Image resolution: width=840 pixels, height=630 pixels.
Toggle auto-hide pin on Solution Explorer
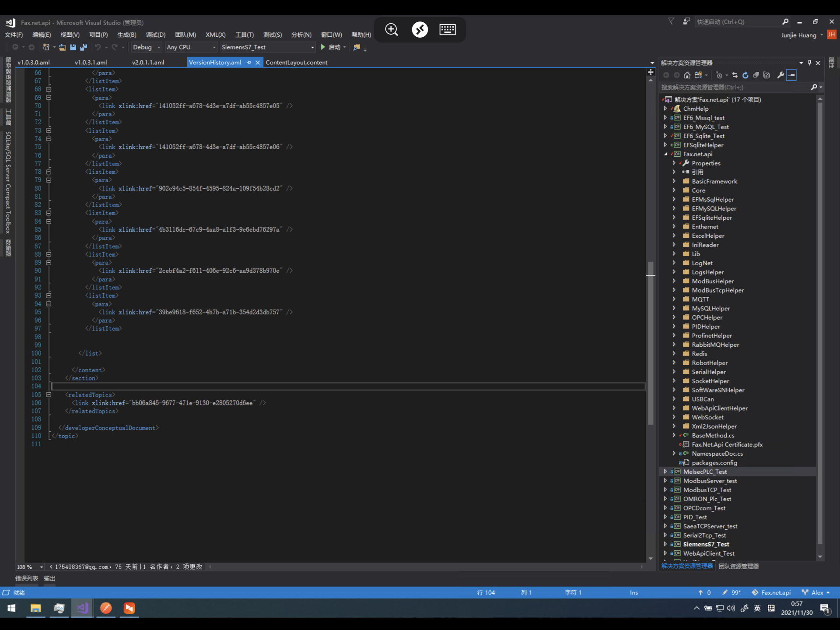pos(809,63)
